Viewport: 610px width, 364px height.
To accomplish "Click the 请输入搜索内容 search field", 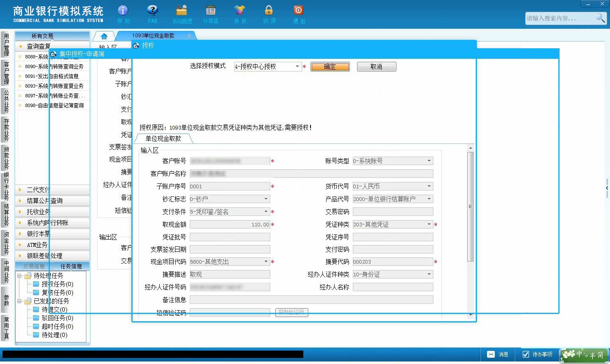I will click(560, 18).
